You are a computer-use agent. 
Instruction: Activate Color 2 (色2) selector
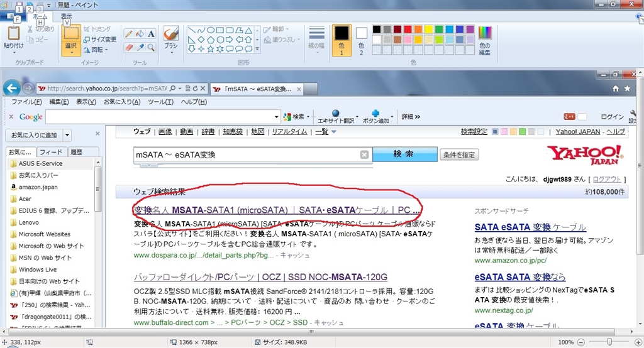pos(361,40)
